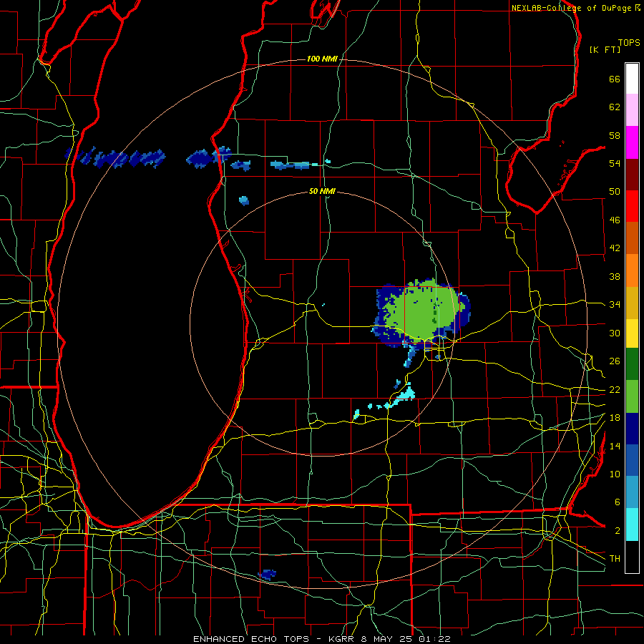
Task: Select the "[K FT]" units label
Action: [x=605, y=50]
